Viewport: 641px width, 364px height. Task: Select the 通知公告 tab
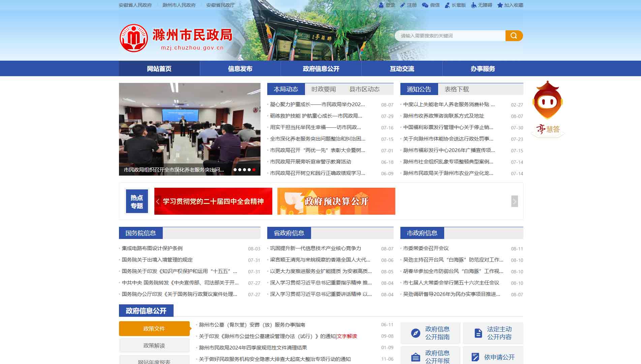419,89
